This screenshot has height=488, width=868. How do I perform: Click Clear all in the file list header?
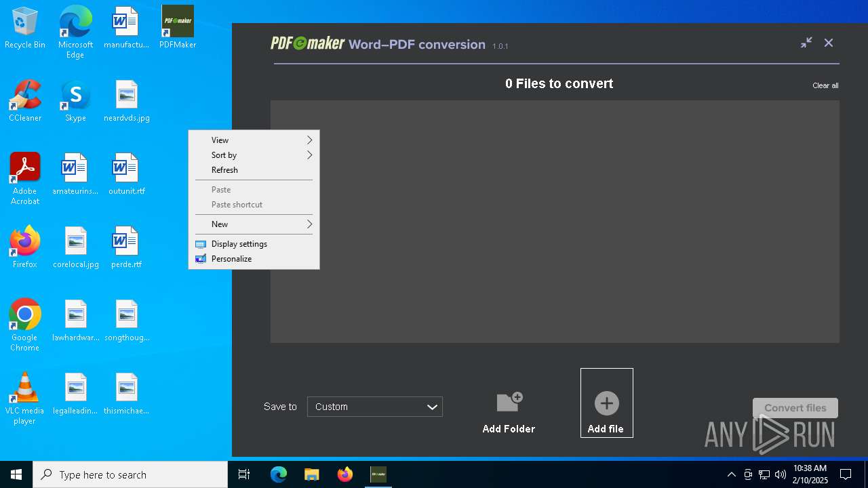825,85
